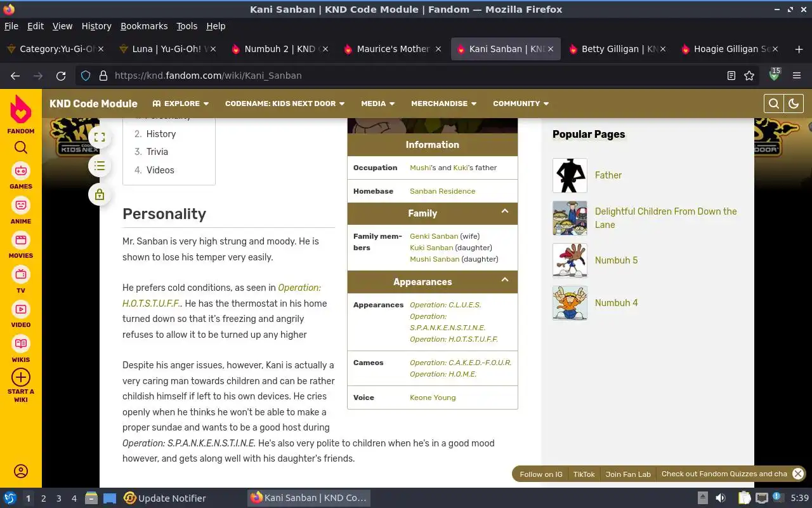
Task: Open the Update Notifier taskbar item
Action: click(x=165, y=498)
